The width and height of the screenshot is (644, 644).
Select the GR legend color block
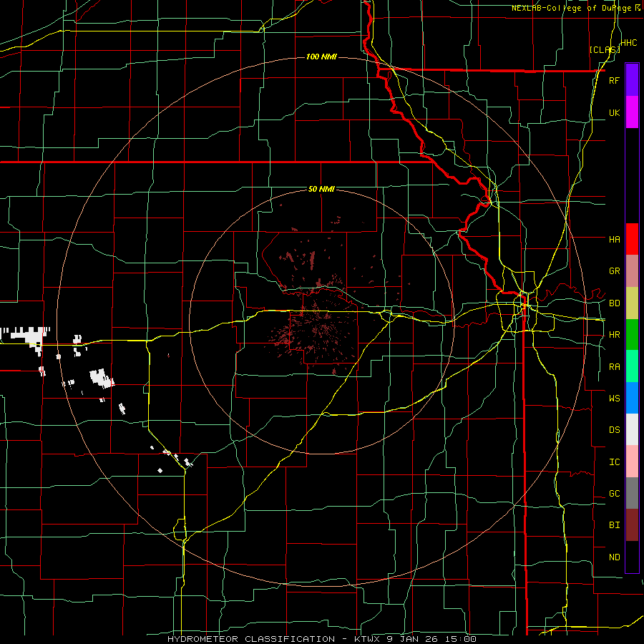[x=632, y=271]
